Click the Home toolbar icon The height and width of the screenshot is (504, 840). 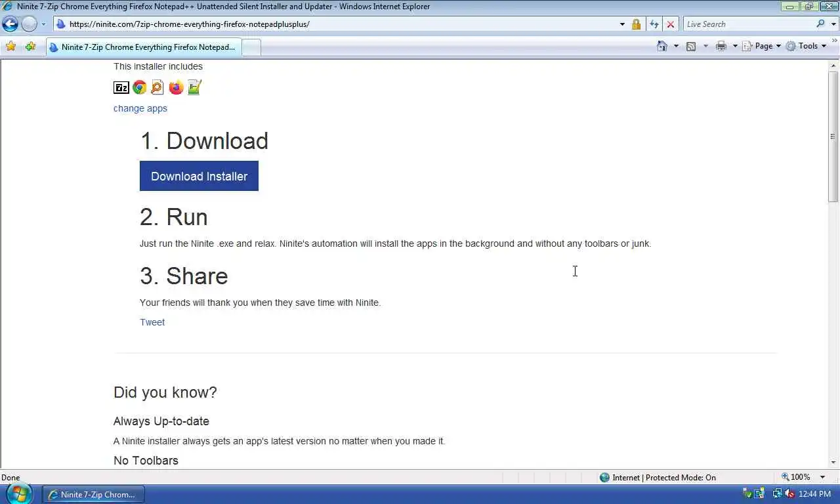coord(662,46)
